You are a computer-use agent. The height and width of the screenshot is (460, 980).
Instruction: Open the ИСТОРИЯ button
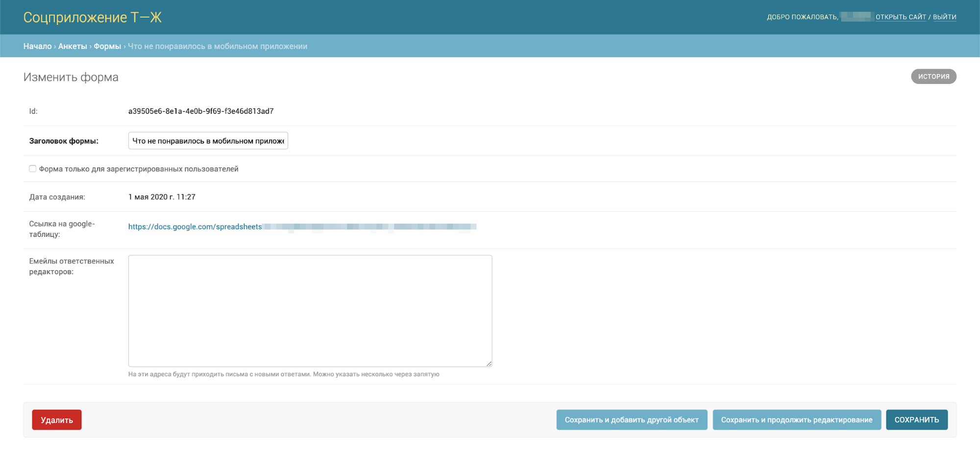(x=933, y=77)
